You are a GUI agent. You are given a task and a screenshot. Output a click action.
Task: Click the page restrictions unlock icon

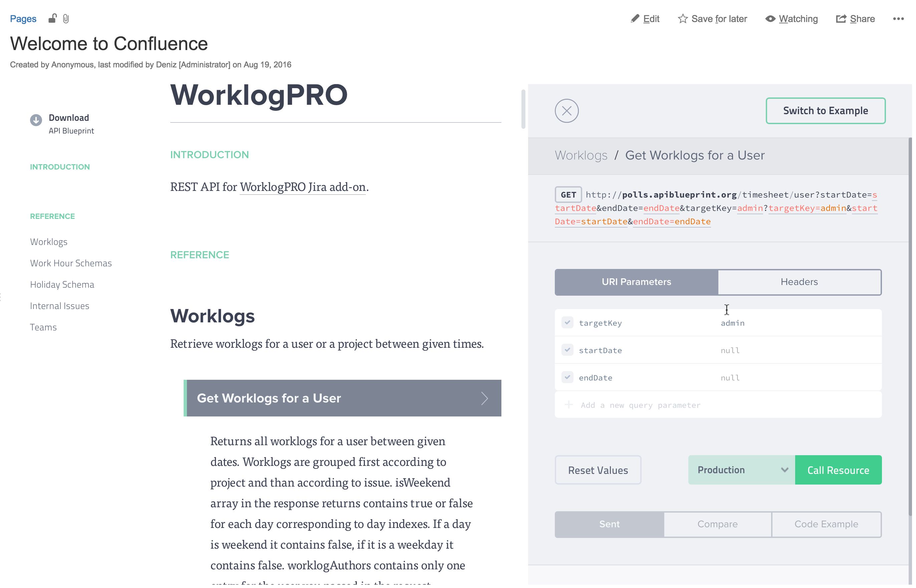pyautogui.click(x=53, y=18)
